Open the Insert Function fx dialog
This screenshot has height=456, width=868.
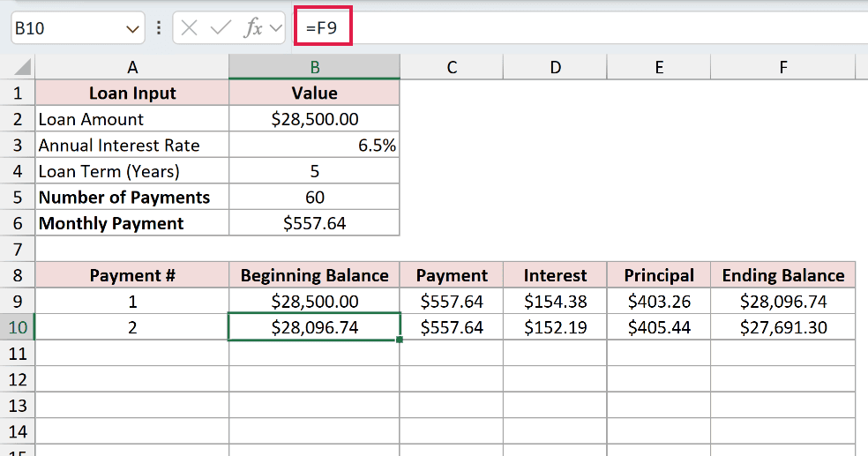point(253,27)
